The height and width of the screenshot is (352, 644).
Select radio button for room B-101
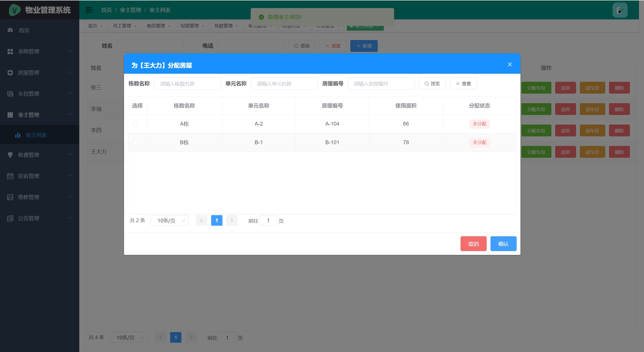pyautogui.click(x=135, y=142)
